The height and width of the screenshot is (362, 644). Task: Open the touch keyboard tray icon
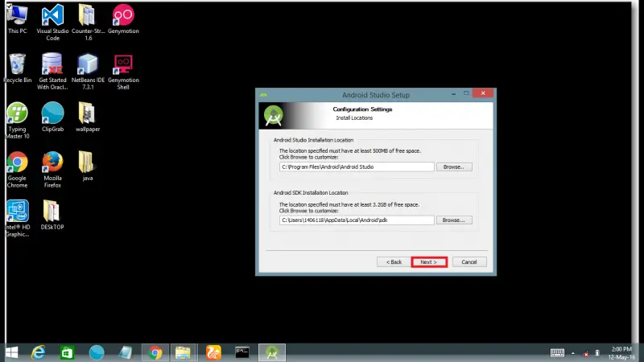(x=557, y=353)
